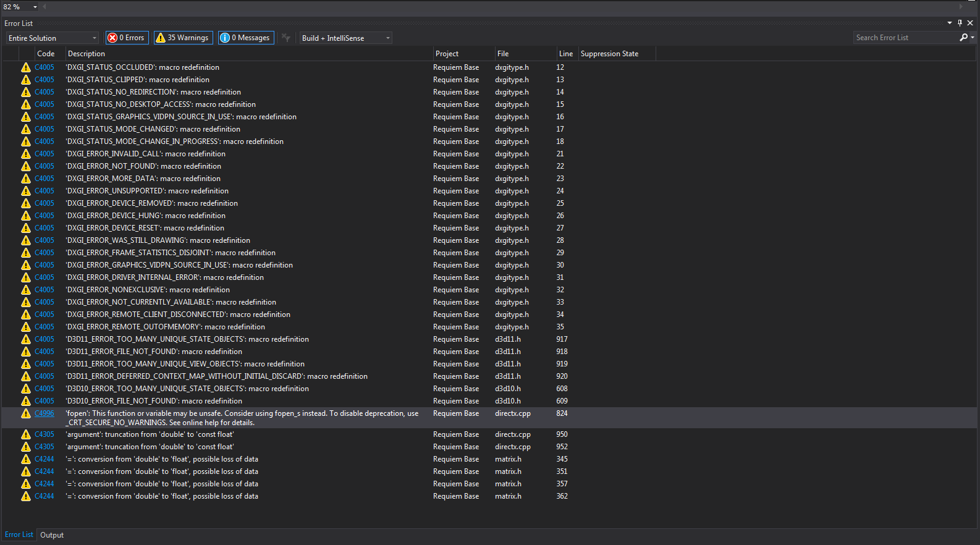Click the horizontal scrollbar left arrow

[x=45, y=7]
